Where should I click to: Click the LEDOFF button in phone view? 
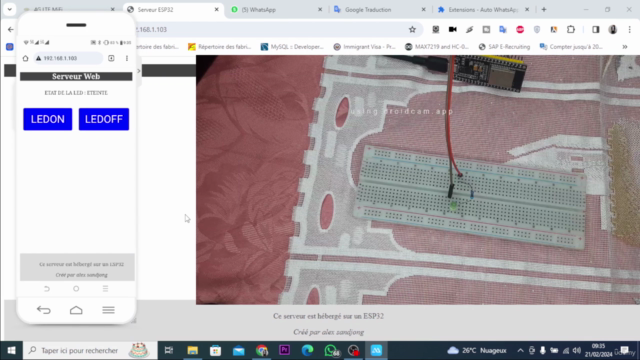tap(104, 119)
